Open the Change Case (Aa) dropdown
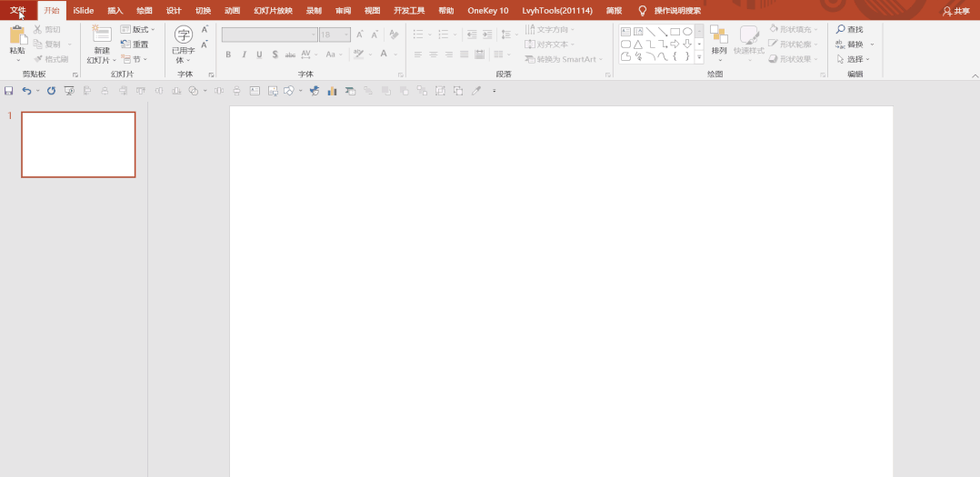 (333, 55)
